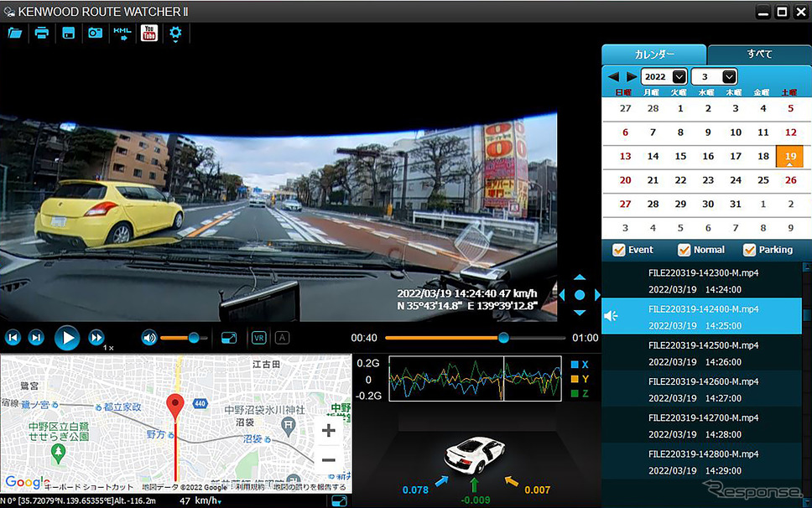
Task: Toggle the VR view mode
Action: [259, 338]
